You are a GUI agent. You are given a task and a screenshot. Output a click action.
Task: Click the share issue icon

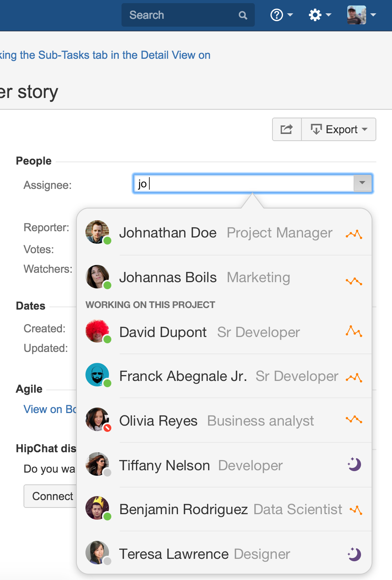[x=287, y=129]
